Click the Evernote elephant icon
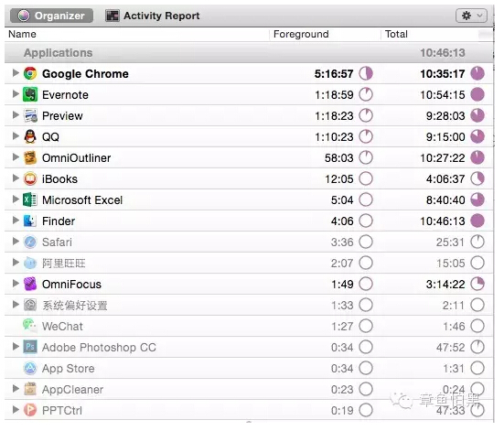504x431 pixels. pyautogui.click(x=30, y=94)
